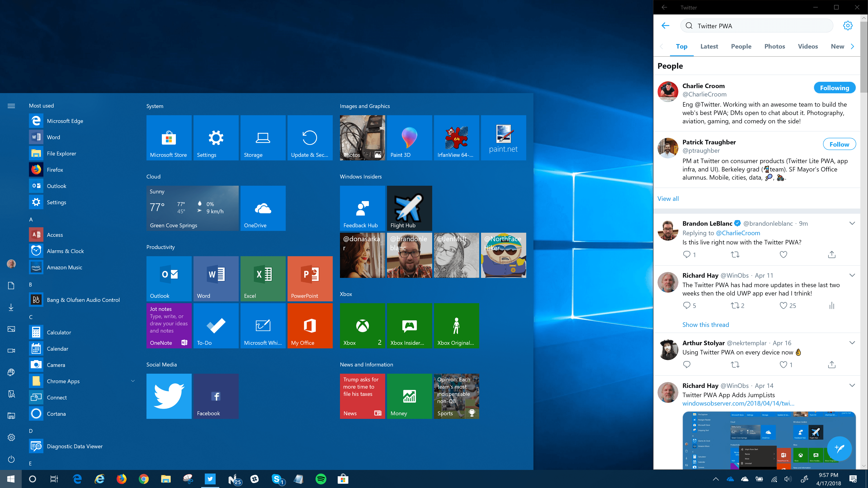Open the PowerPoint tile

point(310,279)
